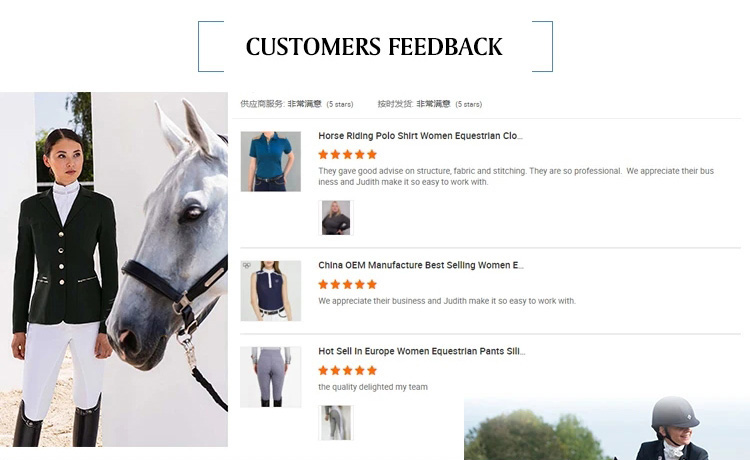Viewport: 750px width, 460px height.
Task: Open the grey equestrian pants product thumbnail
Action: (x=271, y=377)
